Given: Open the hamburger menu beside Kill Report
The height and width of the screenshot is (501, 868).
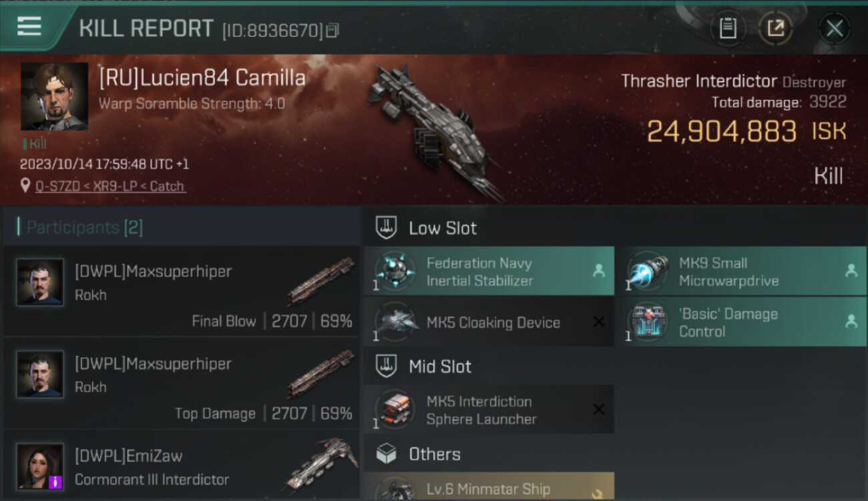Looking at the screenshot, I should tap(29, 27).
